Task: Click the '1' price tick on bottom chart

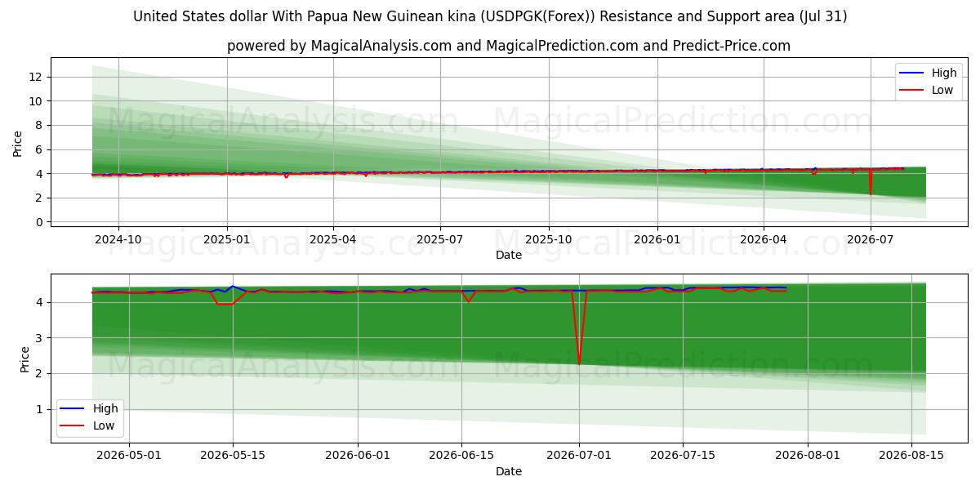Action: [40, 410]
